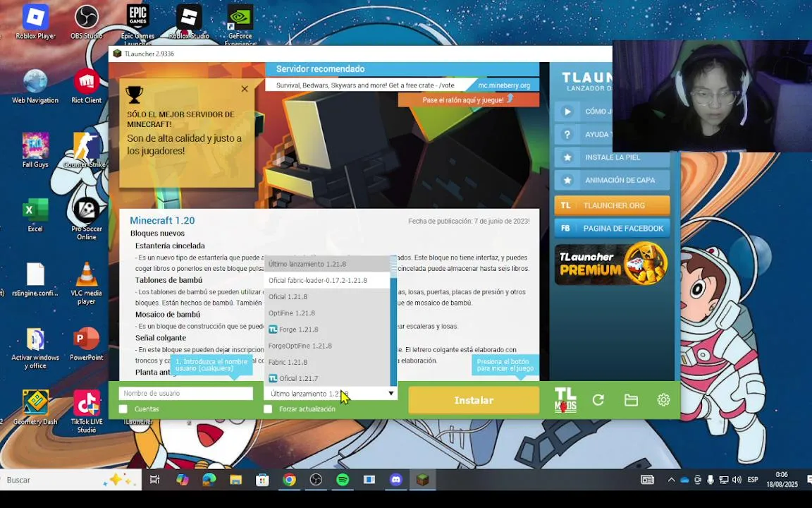This screenshot has height=508, width=812.
Task: Click INSTALE LA PIEL button
Action: coord(612,157)
